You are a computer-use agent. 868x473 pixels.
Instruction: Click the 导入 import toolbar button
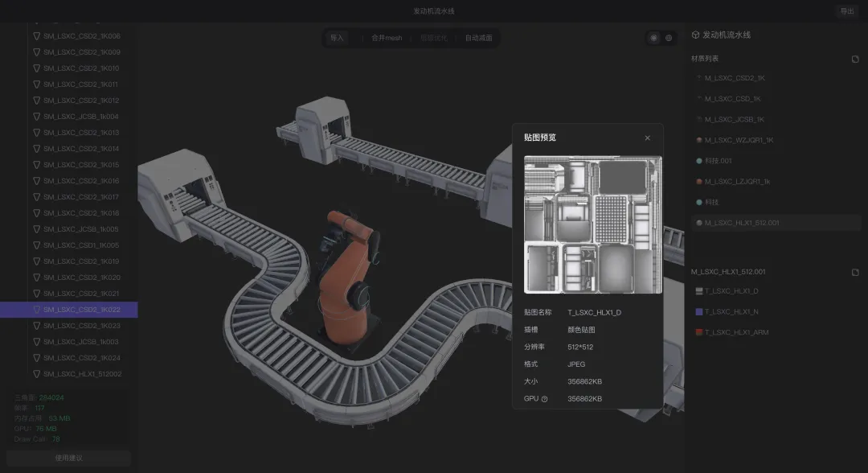pos(337,39)
